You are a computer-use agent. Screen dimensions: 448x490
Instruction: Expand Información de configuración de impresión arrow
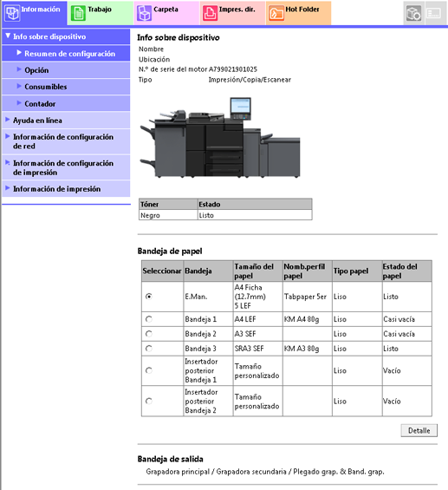[8, 162]
